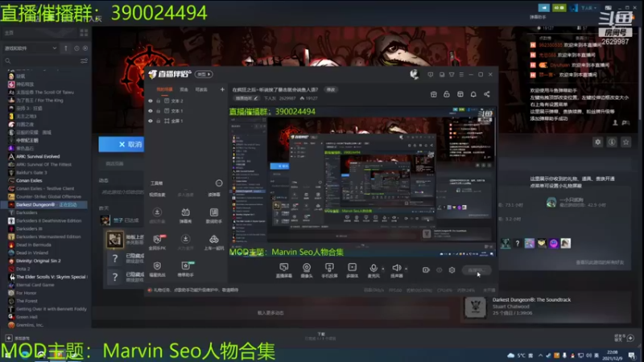Collapse the 工具箱 toolbox section
The height and width of the screenshot is (362, 644).
pyautogui.click(x=219, y=183)
